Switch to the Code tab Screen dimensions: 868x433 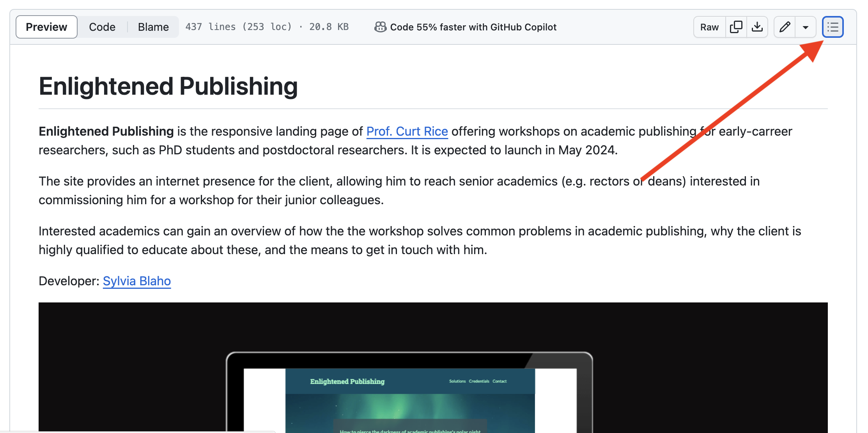coord(102,27)
